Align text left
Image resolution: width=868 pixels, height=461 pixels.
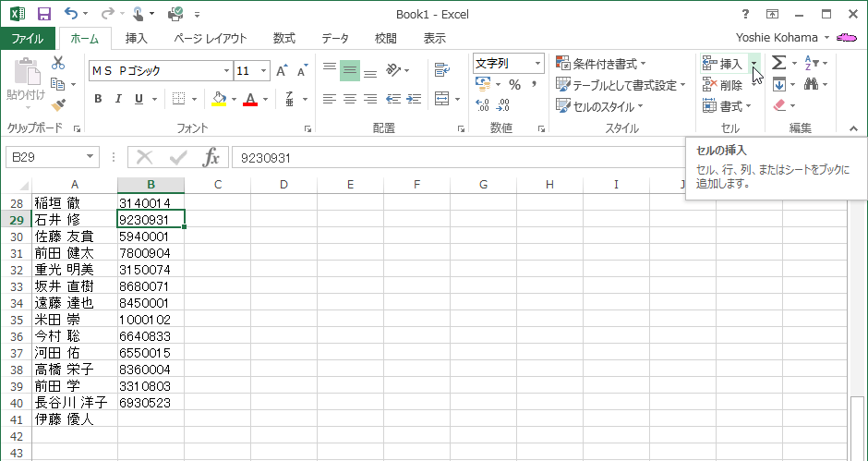[x=330, y=99]
